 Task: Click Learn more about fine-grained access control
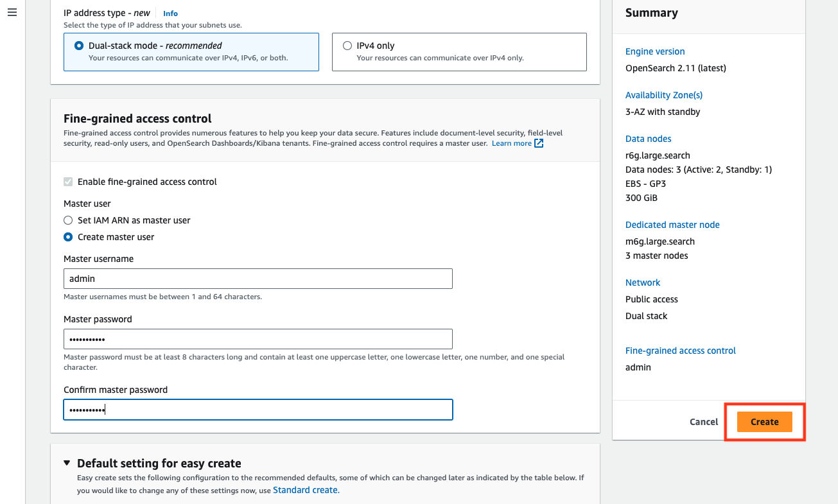coord(511,143)
